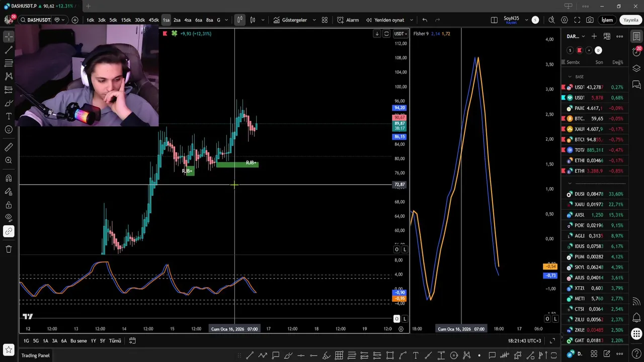The image size is (644, 362).
Task: Expand the Göstergeler favorites dropdown
Action: [x=314, y=20]
